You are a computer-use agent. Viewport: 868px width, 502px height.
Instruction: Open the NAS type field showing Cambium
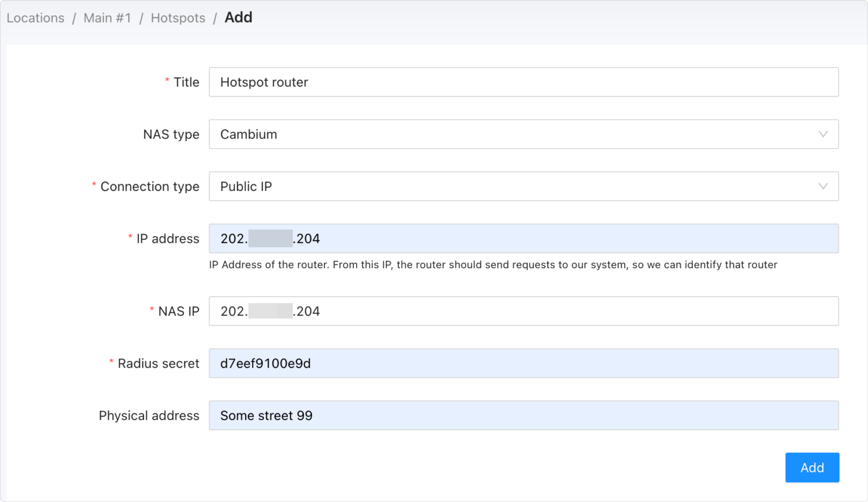(509, 134)
